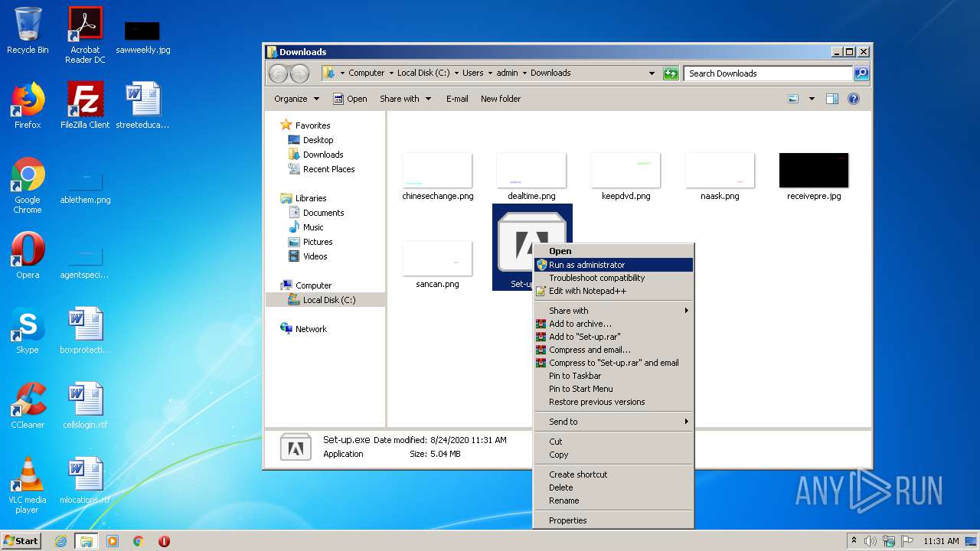Viewport: 980px width, 551px height.
Task: Click Internet Explorer taskbar icon
Action: pyautogui.click(x=60, y=541)
